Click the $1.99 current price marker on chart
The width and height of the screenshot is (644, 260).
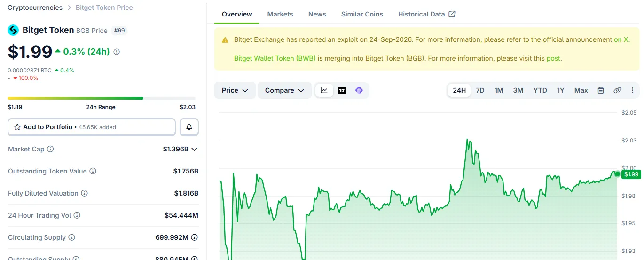tap(631, 174)
